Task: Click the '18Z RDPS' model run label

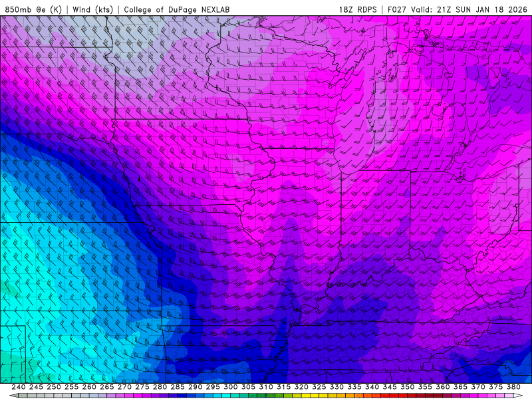Action: [x=358, y=9]
